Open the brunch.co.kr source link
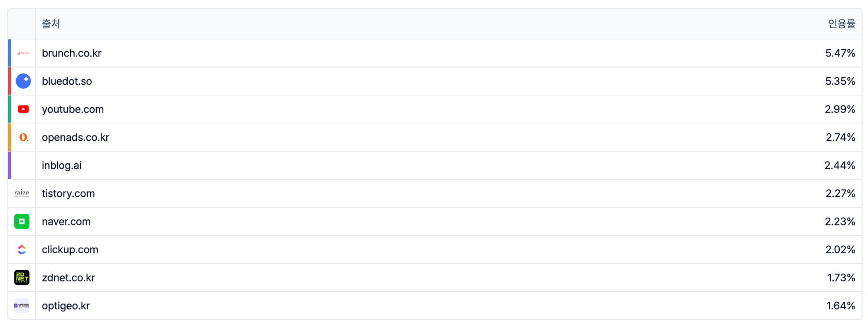This screenshot has height=324, width=868. [72, 53]
